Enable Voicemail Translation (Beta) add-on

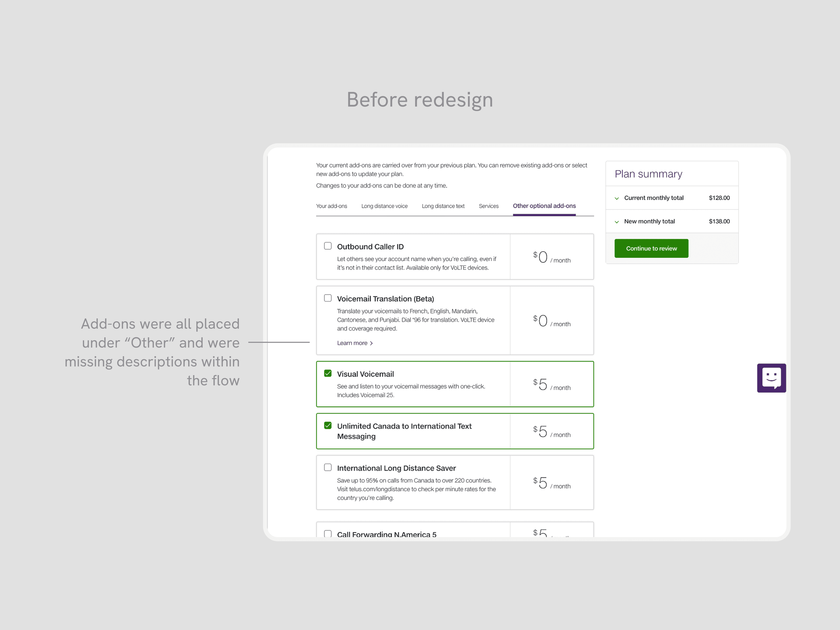point(328,298)
